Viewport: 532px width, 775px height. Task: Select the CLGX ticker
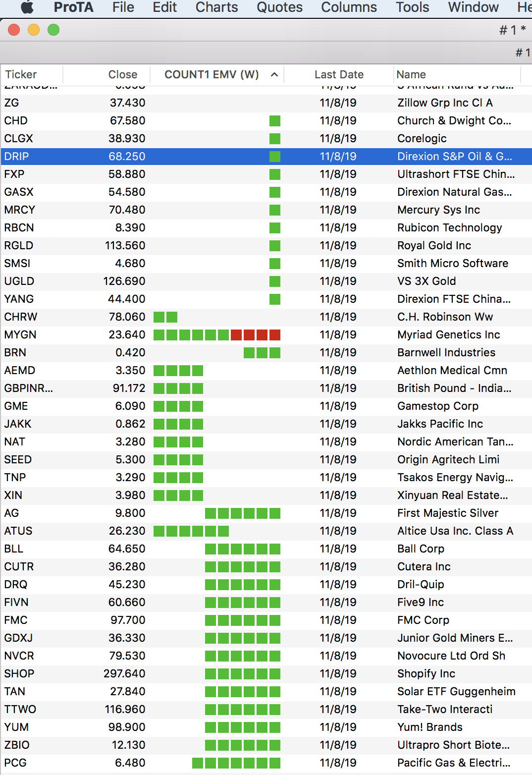tap(19, 139)
